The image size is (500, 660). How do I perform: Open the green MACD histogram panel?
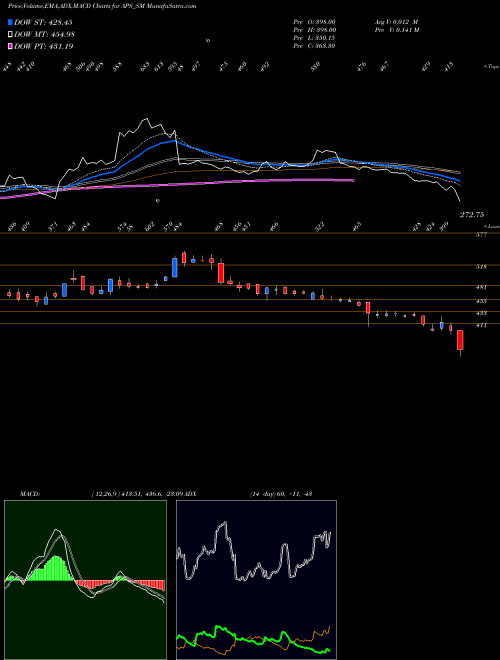(x=85, y=580)
